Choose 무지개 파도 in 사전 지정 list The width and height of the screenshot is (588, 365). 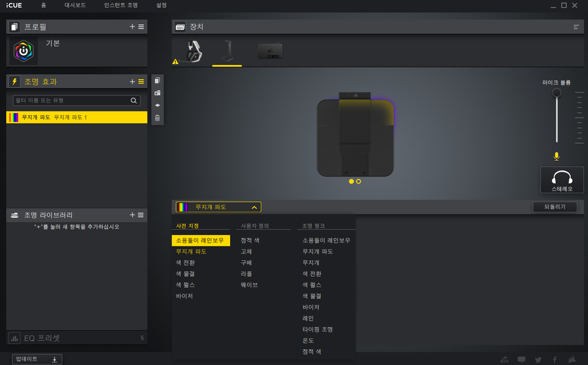[x=191, y=251]
